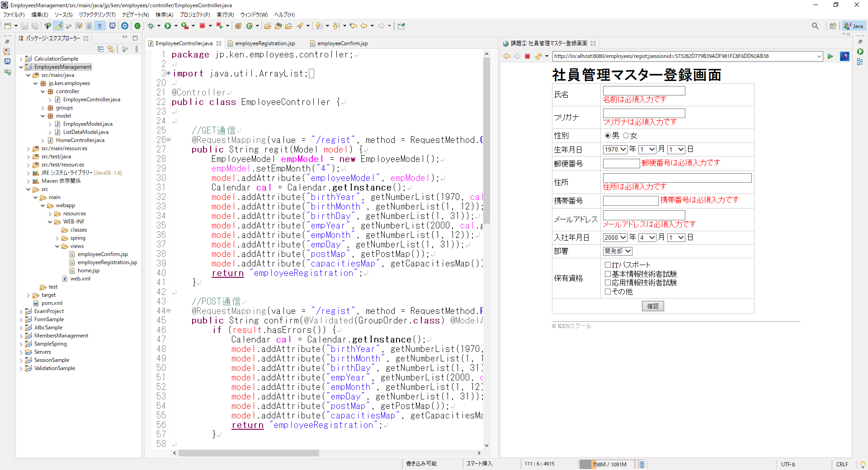Click the New file toolbar icon

[8, 26]
